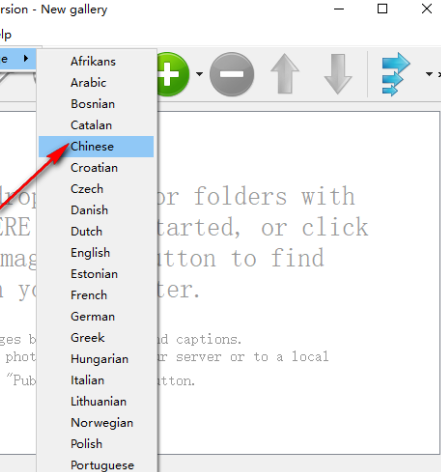Expand the highlighted language submenu arrow
The image size is (441, 472).
[26, 59]
